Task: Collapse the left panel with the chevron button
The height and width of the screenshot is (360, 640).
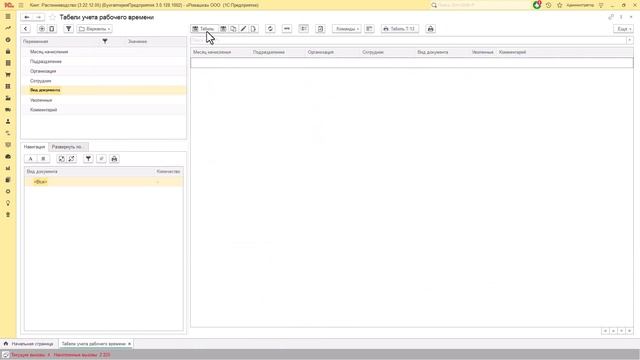Action: tap(26, 29)
